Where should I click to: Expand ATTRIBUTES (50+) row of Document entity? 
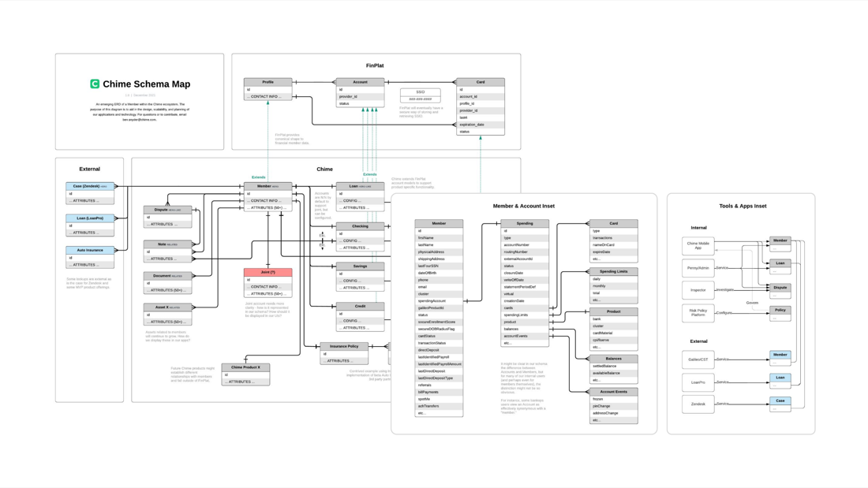pyautogui.click(x=167, y=289)
